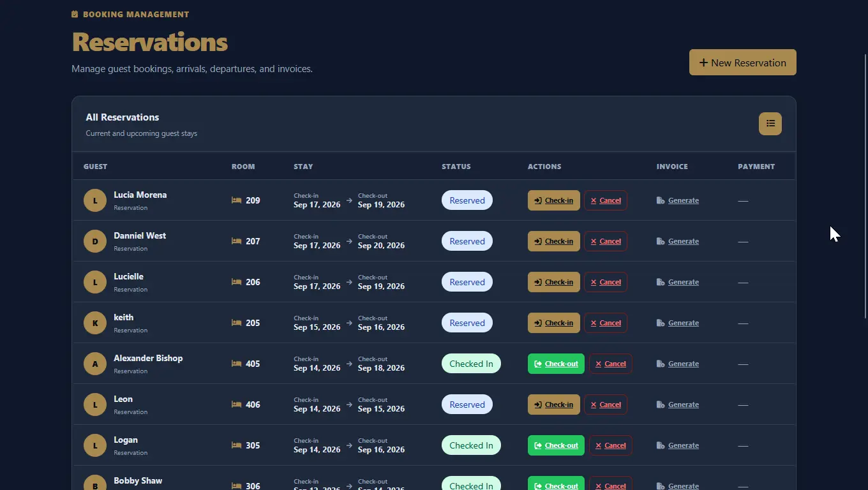Cancel Alexander Bishop's reservation
Image resolution: width=868 pixels, height=490 pixels.
pos(611,364)
